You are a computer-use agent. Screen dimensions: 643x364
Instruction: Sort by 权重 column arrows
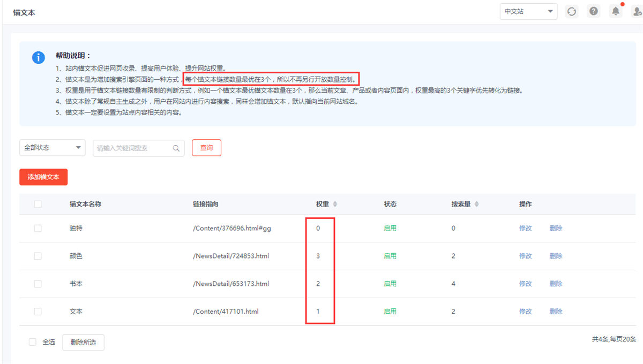[335, 204]
